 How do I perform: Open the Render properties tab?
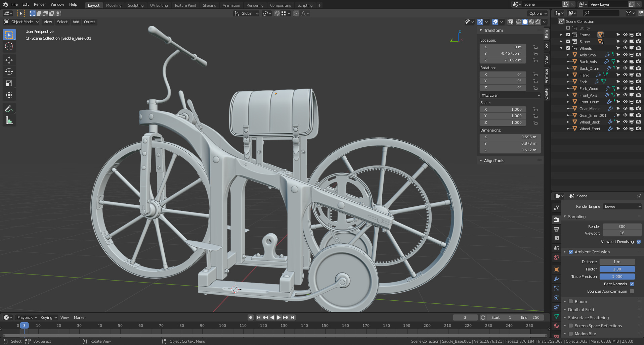point(556,220)
